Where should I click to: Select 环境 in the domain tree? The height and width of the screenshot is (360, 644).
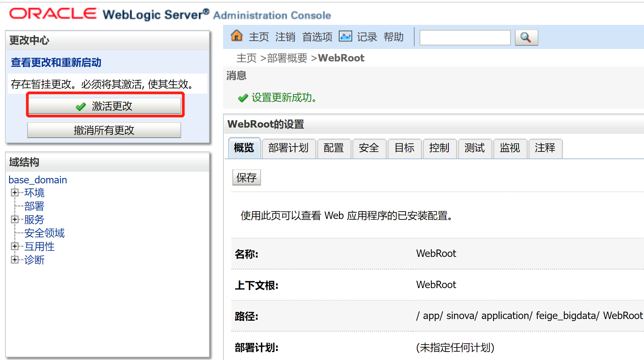coord(34,193)
